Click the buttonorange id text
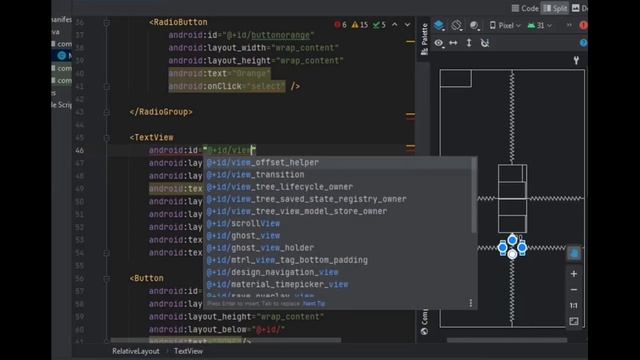The width and height of the screenshot is (640, 360). click(x=280, y=36)
